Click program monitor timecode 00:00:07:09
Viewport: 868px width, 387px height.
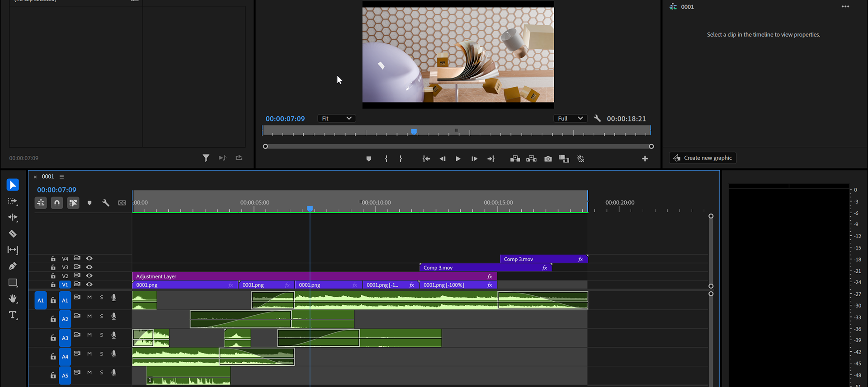point(285,118)
